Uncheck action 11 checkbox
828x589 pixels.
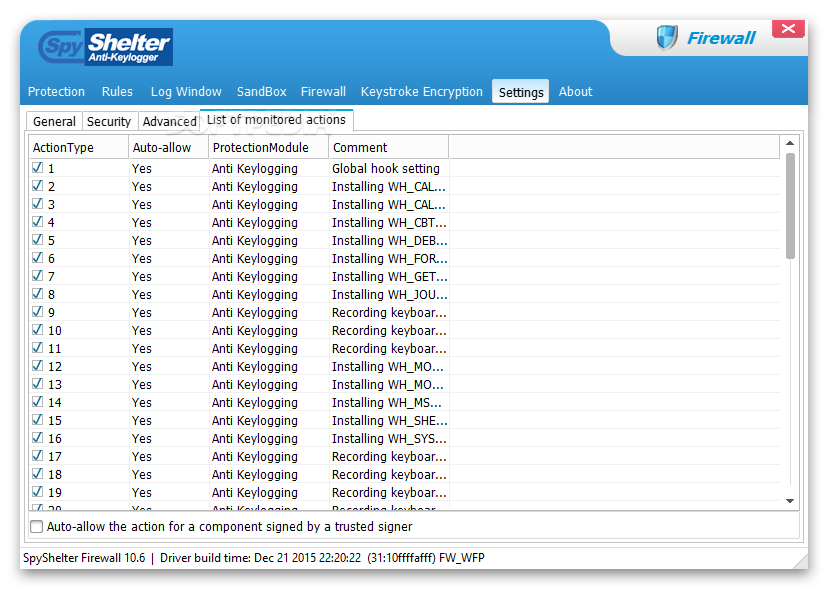click(37, 348)
